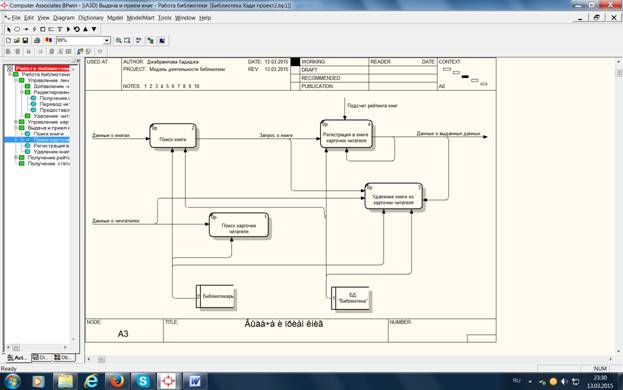Select the lightning squiggle tool
Screen dimensions: 623x390
pos(34,29)
